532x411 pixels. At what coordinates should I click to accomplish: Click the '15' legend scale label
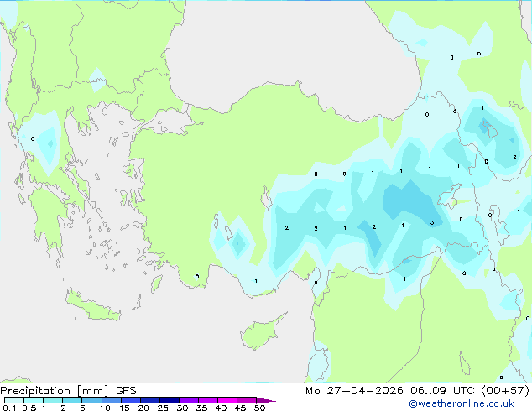(x=124, y=408)
